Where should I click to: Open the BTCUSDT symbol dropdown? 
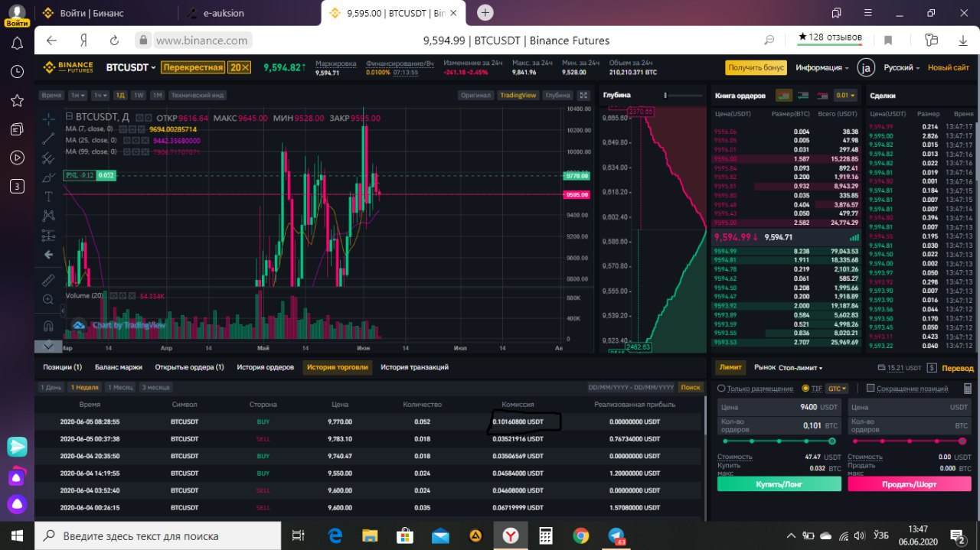pyautogui.click(x=131, y=67)
